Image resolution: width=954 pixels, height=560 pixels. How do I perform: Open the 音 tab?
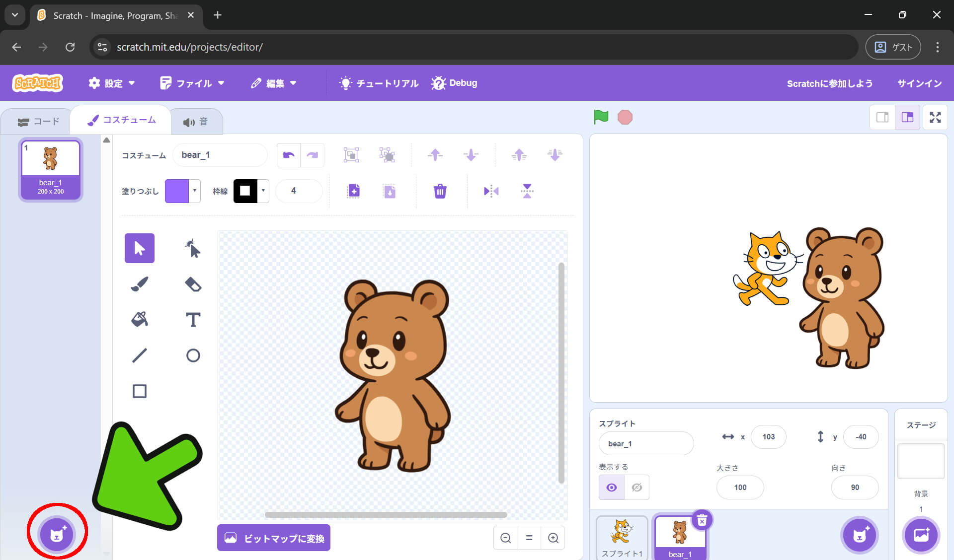196,122
